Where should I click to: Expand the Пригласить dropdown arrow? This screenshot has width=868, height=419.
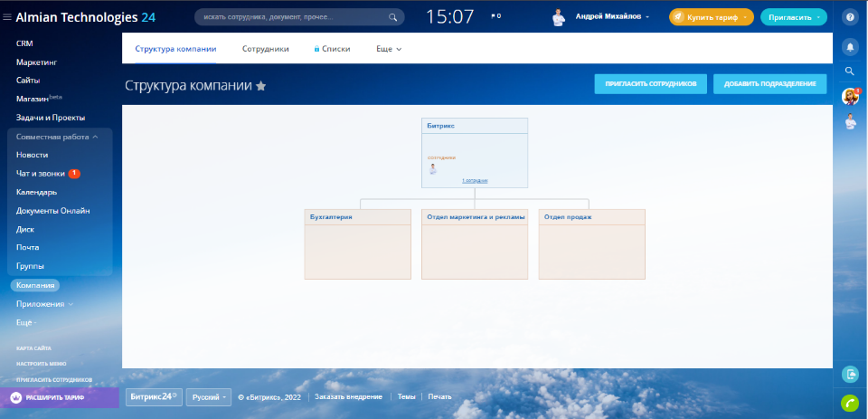coord(818,17)
